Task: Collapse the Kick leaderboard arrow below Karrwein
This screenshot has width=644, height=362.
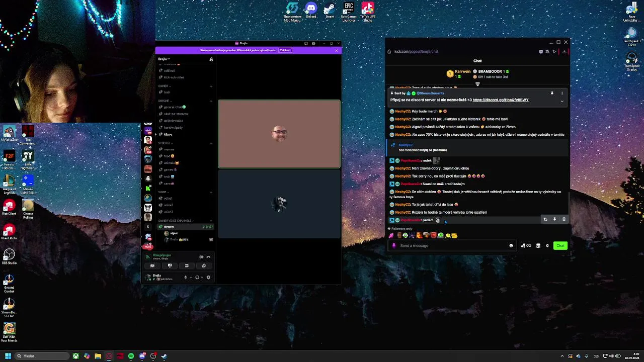Action: 477,84
